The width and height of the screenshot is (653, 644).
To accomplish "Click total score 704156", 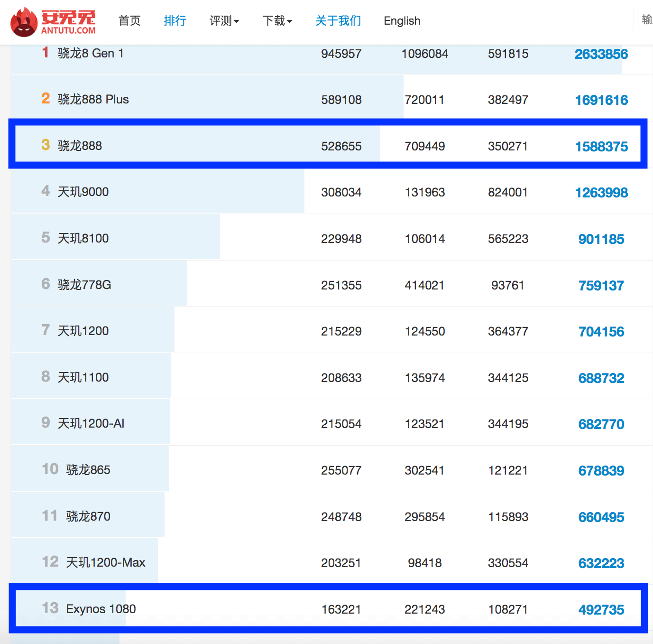I will click(601, 332).
